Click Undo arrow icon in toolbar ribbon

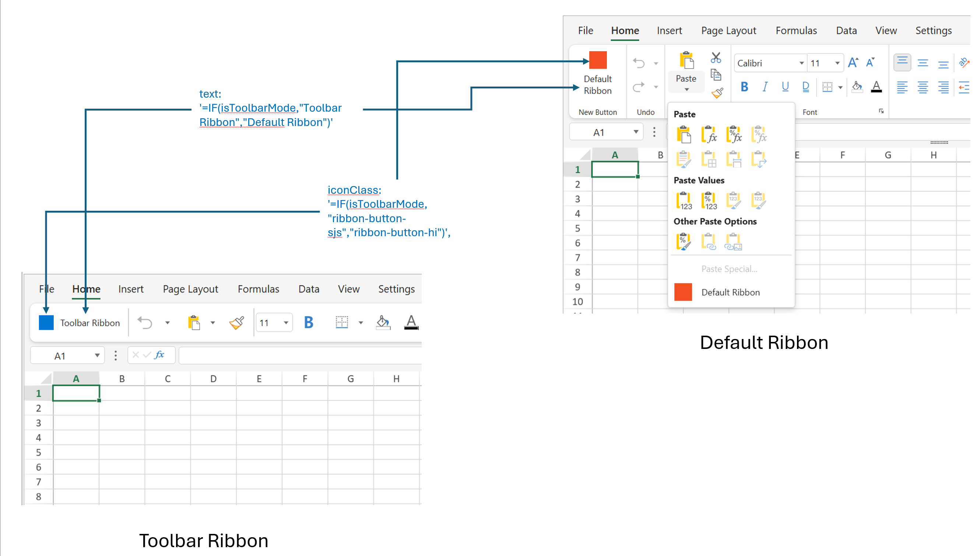click(145, 323)
